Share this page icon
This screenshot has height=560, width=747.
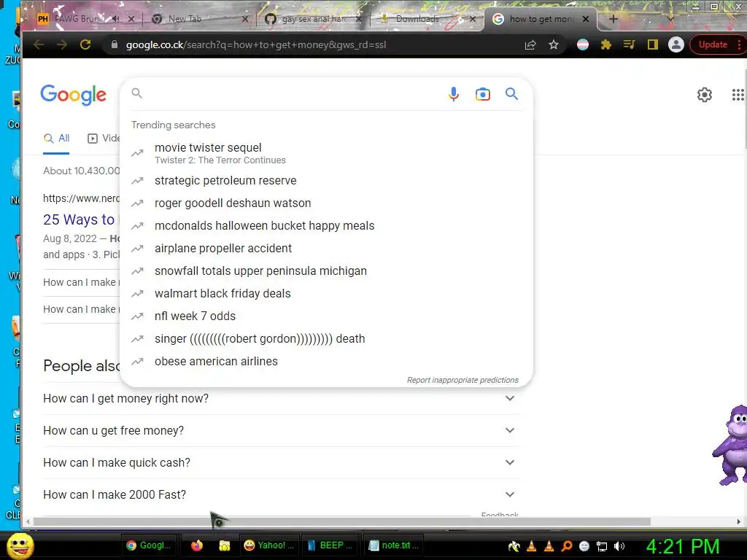click(530, 44)
